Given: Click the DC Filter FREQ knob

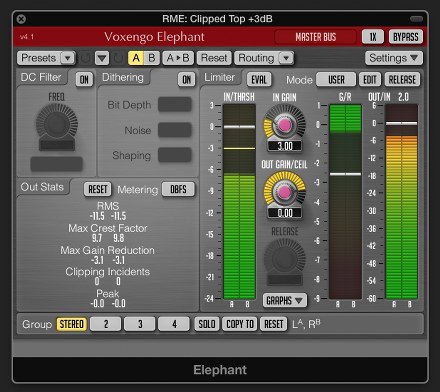Looking at the screenshot, I should coord(57,124).
